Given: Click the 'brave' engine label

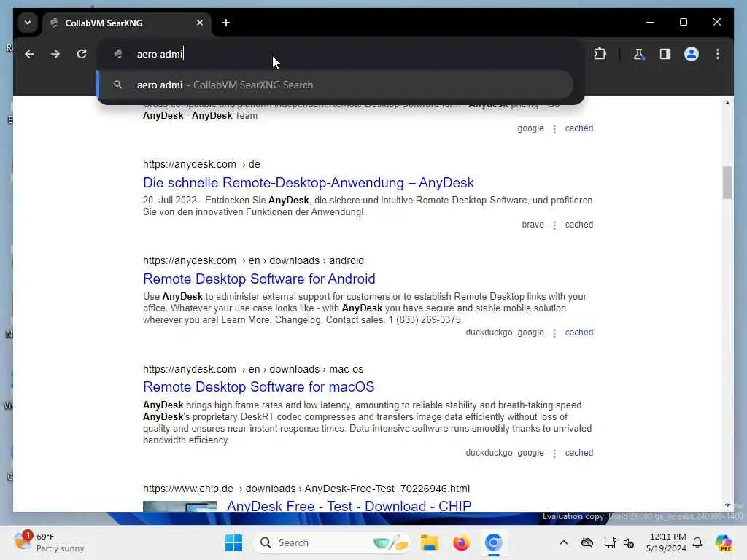Looking at the screenshot, I should pyautogui.click(x=533, y=225).
